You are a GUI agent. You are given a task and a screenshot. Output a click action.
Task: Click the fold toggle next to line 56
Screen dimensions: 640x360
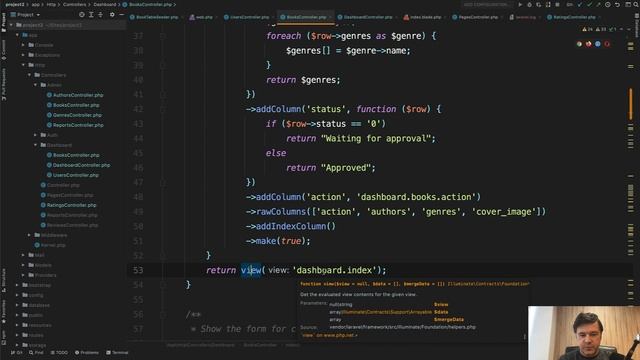162,314
